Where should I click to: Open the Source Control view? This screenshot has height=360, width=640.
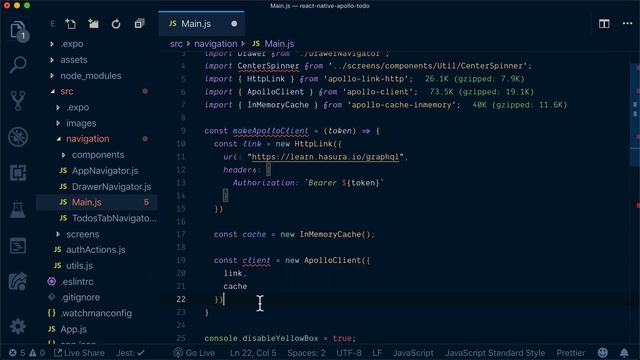tap(18, 100)
